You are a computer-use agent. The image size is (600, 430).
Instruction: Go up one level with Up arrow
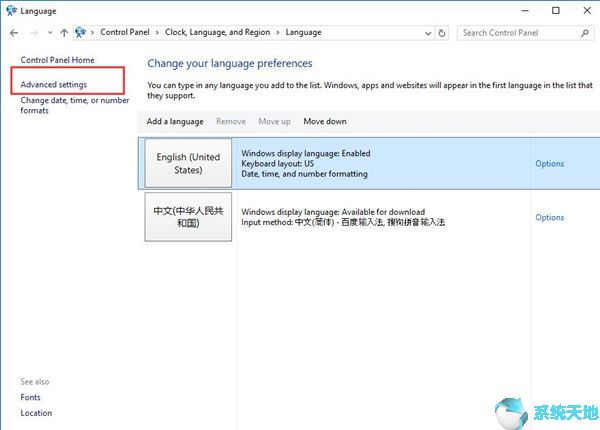(x=64, y=33)
